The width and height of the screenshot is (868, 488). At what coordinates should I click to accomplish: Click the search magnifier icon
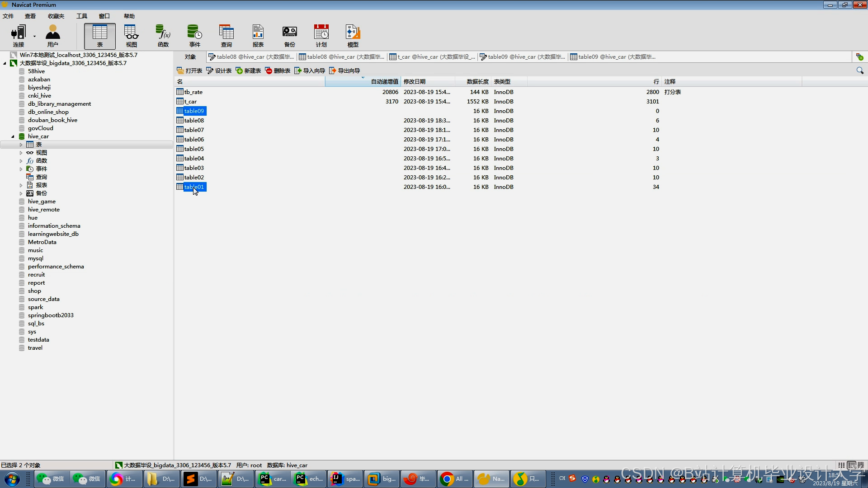pos(859,70)
